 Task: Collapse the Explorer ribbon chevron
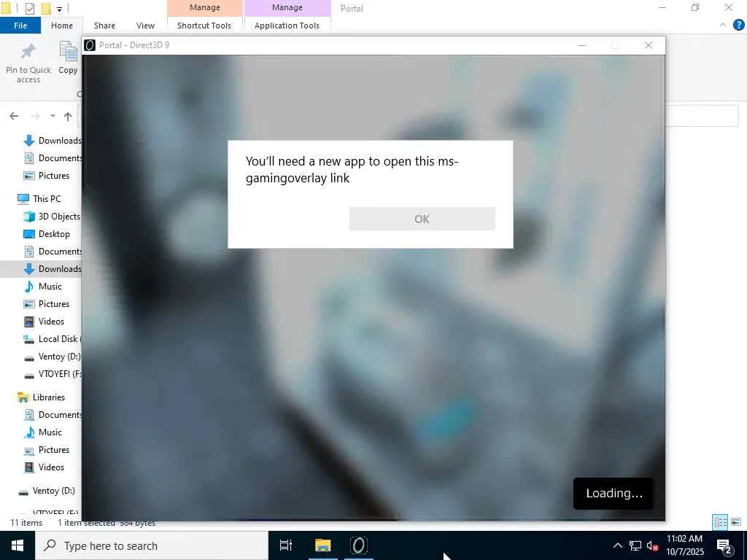[723, 25]
